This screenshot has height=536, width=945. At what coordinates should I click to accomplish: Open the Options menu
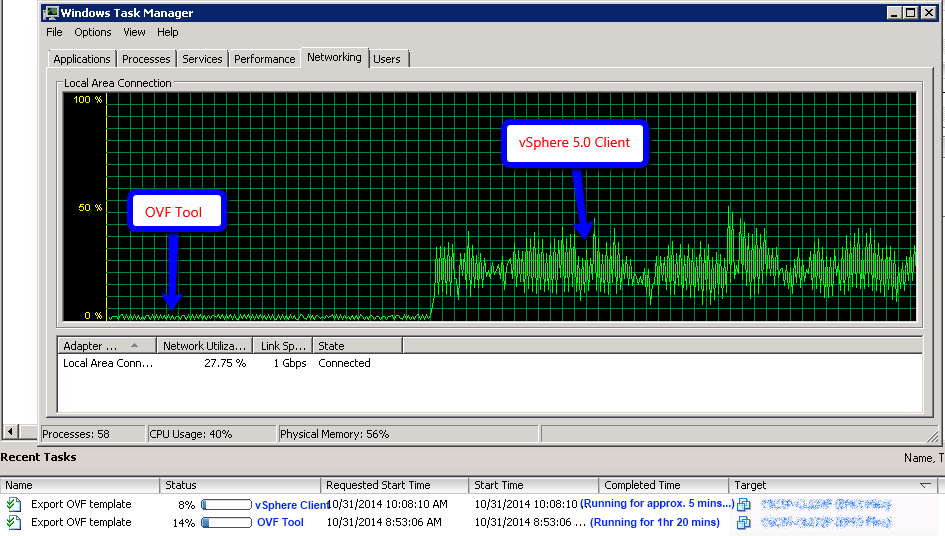(93, 32)
